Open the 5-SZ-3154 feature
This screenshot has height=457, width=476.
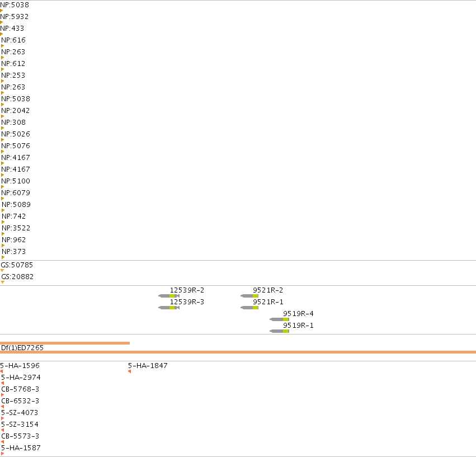[x=20, y=425]
